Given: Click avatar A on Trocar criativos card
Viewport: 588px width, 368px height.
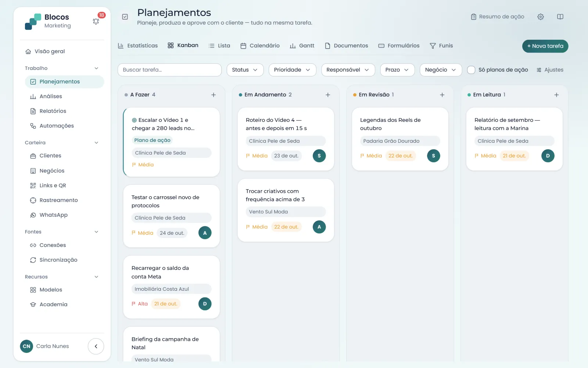Looking at the screenshot, I should [319, 227].
